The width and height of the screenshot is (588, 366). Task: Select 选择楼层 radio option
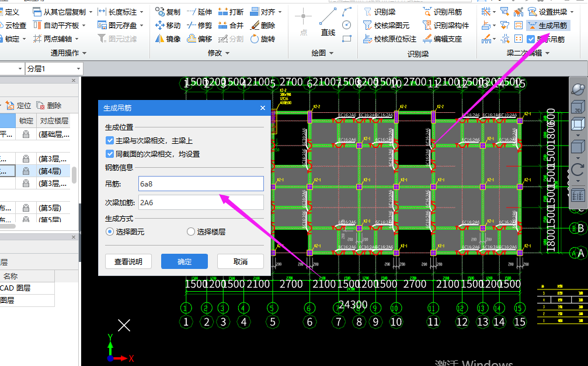coord(191,232)
